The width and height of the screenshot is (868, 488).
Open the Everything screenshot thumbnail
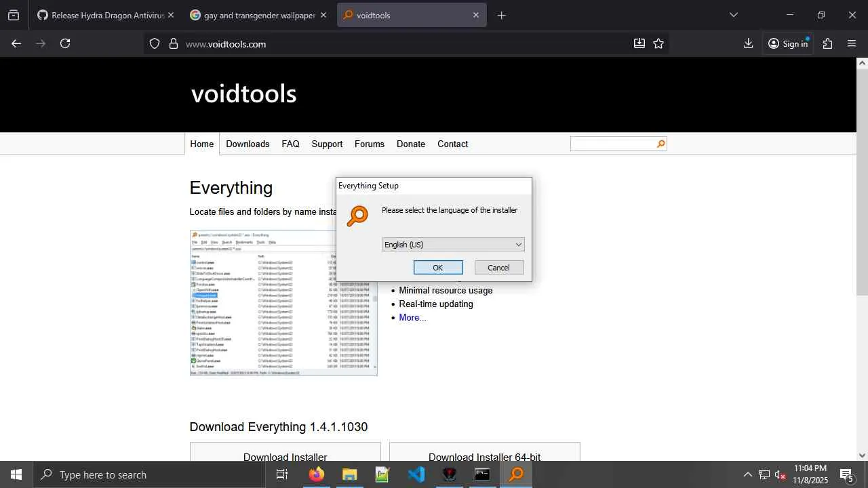[x=283, y=303]
